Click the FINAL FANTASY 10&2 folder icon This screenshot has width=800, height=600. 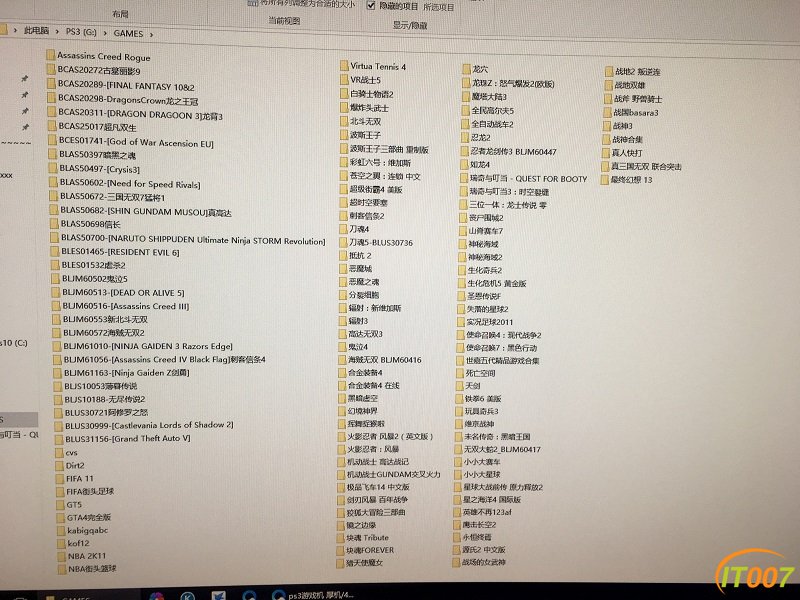click(51, 83)
